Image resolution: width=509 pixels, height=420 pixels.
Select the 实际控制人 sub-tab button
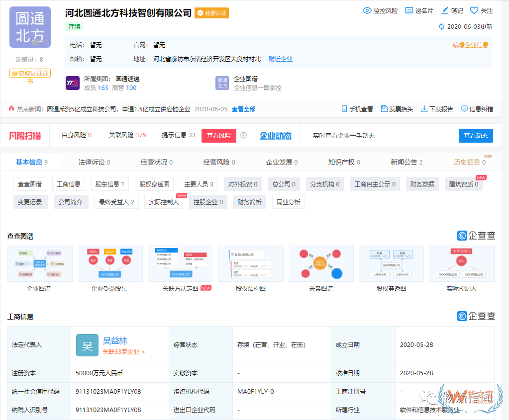pos(164,202)
